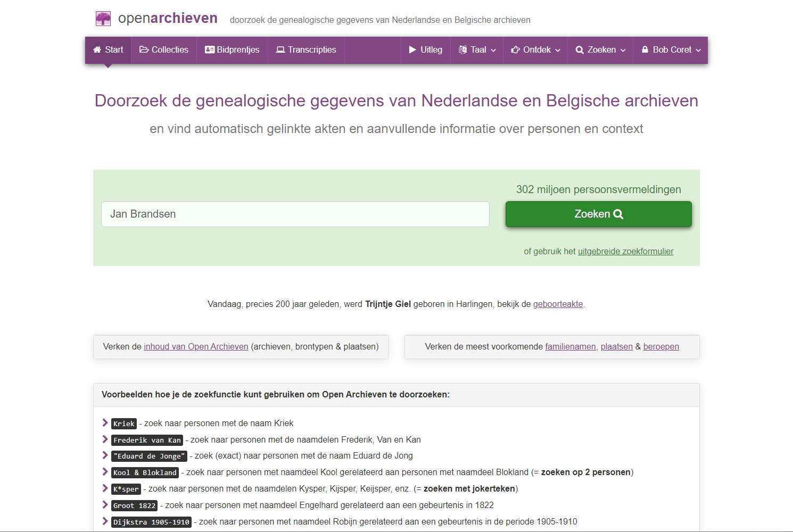This screenshot has height=532, width=793.
Task: Open the Start tab
Action: (x=108, y=50)
